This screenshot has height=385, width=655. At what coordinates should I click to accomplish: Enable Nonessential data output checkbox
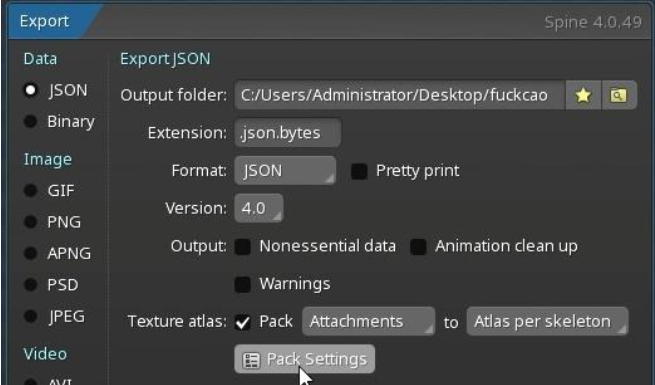[243, 246]
